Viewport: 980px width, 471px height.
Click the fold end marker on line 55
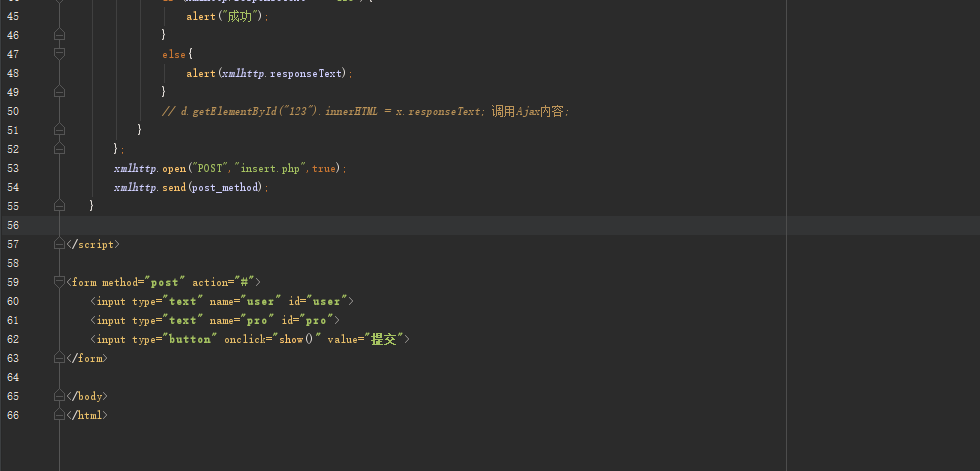coord(59,206)
